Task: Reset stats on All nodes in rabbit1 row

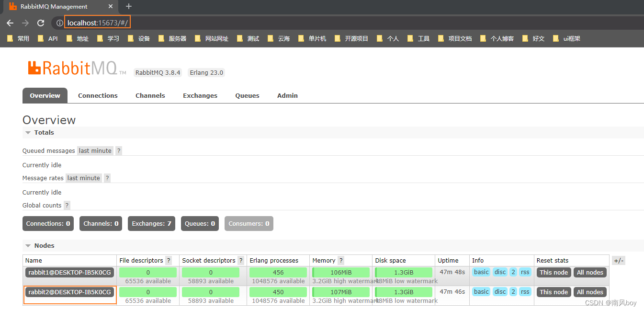Action: pyautogui.click(x=590, y=272)
